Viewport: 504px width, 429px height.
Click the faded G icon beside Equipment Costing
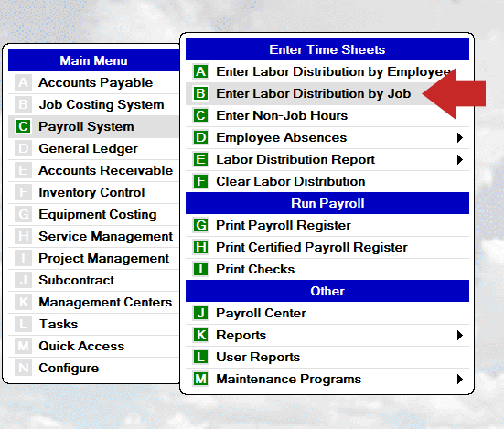coord(23,214)
